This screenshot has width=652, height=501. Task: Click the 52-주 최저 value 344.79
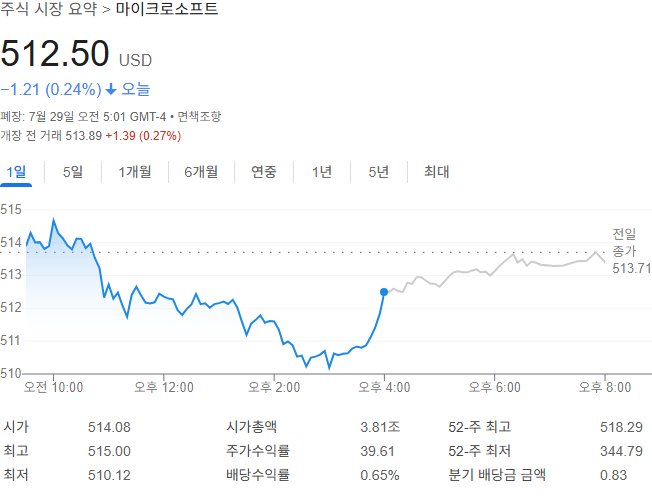(x=621, y=451)
